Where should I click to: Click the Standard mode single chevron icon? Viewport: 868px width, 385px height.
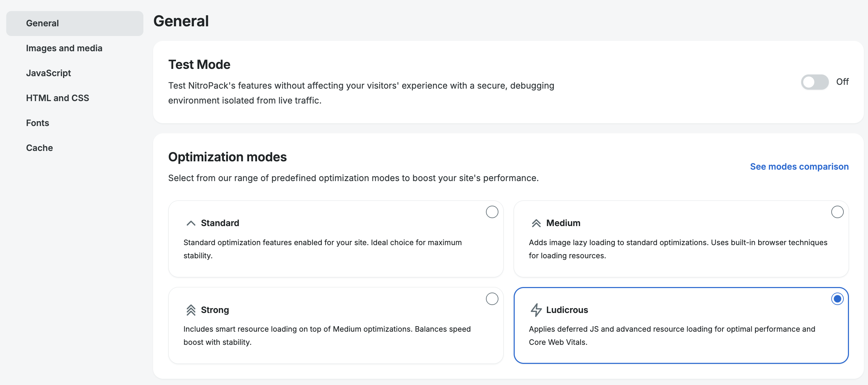[191, 223]
